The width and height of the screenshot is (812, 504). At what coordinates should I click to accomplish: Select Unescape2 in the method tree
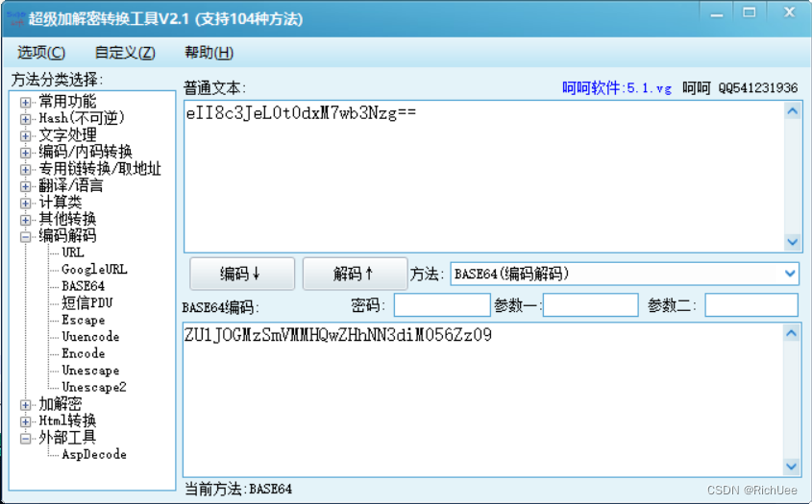click(x=94, y=387)
